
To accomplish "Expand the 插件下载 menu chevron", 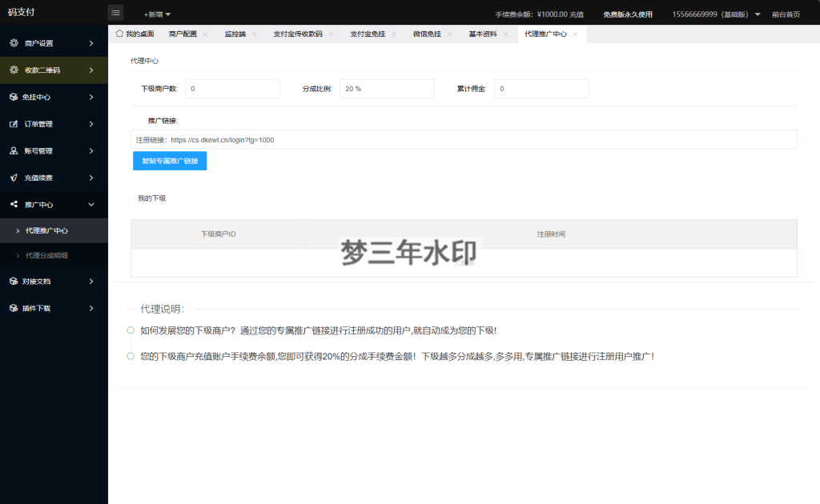I will tap(91, 308).
